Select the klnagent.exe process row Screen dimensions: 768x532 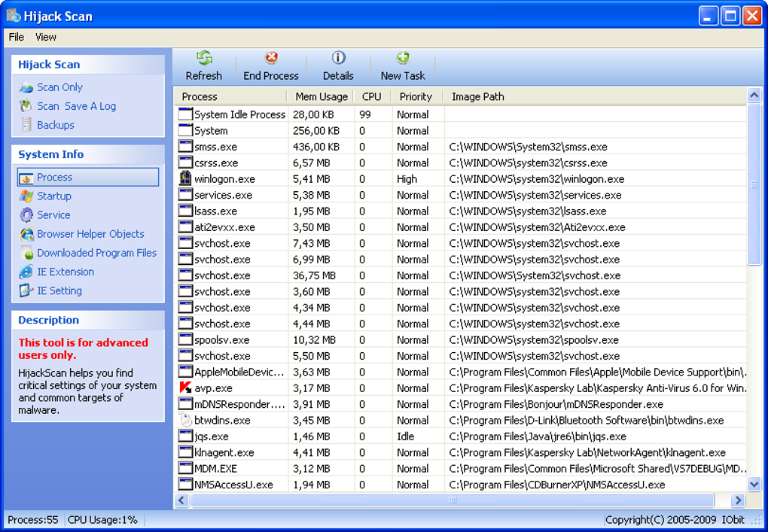[460, 452]
